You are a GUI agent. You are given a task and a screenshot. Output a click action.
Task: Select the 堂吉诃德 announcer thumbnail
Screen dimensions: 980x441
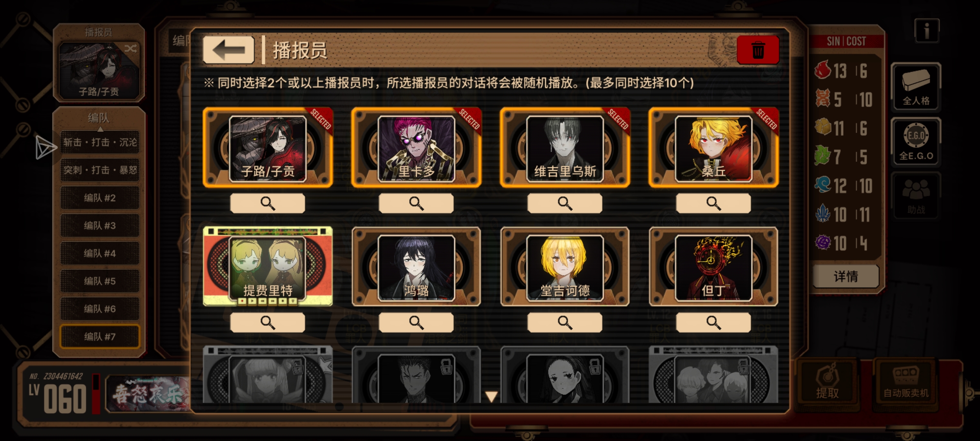coord(565,267)
